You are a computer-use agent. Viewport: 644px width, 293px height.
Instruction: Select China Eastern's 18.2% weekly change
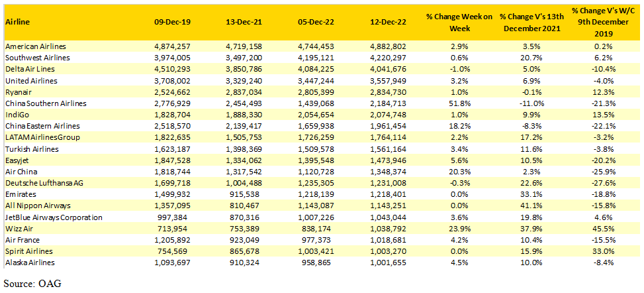tap(459, 125)
